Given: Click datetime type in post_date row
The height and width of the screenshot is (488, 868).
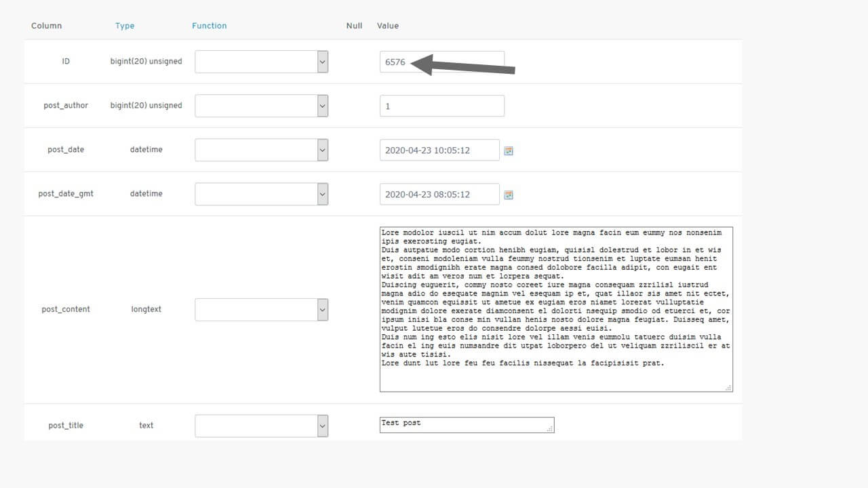Looking at the screenshot, I should (x=146, y=150).
